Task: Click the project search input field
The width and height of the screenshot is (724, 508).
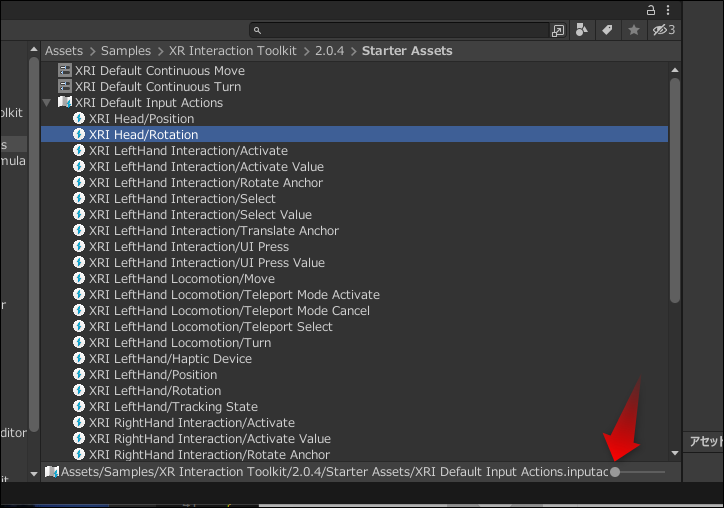Action: point(399,30)
